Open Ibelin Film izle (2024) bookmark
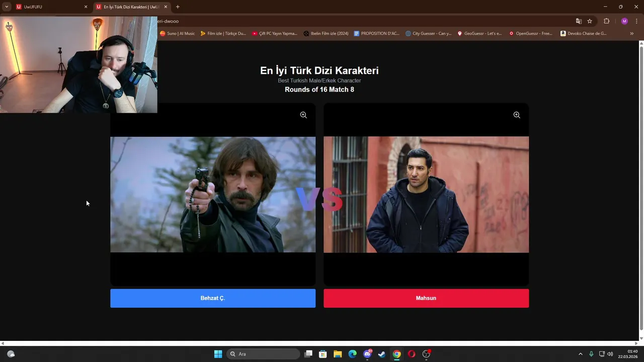644x362 pixels. pos(326,34)
